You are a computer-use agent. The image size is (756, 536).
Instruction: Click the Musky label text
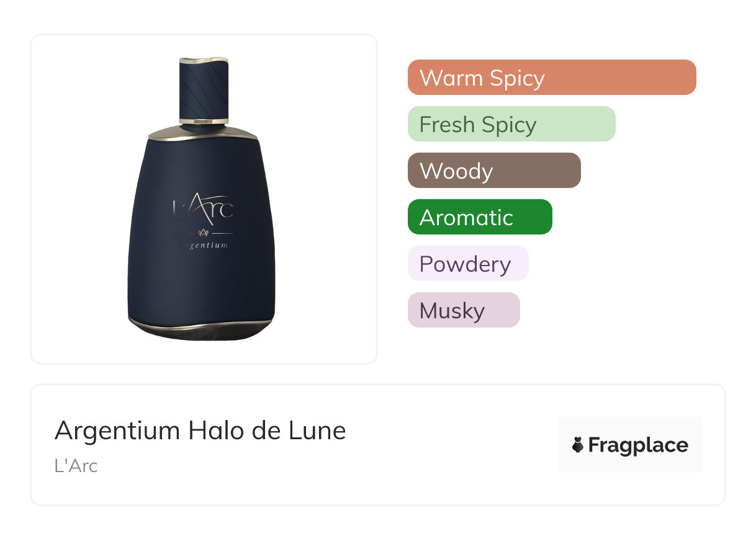(x=452, y=311)
